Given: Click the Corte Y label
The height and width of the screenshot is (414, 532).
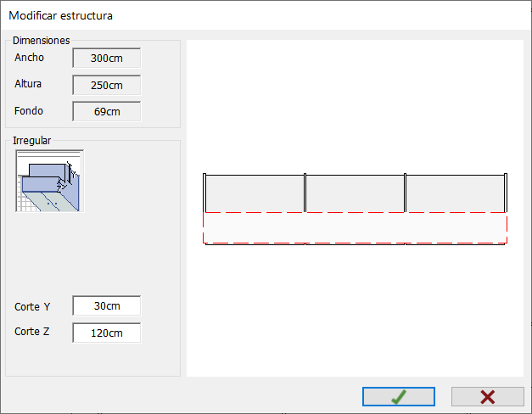Looking at the screenshot, I should click(x=32, y=307).
